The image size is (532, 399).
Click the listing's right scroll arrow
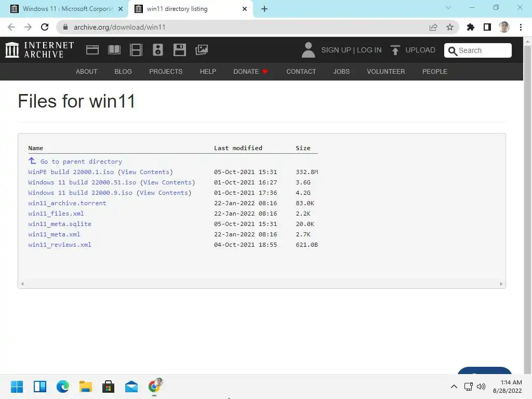[501, 284]
